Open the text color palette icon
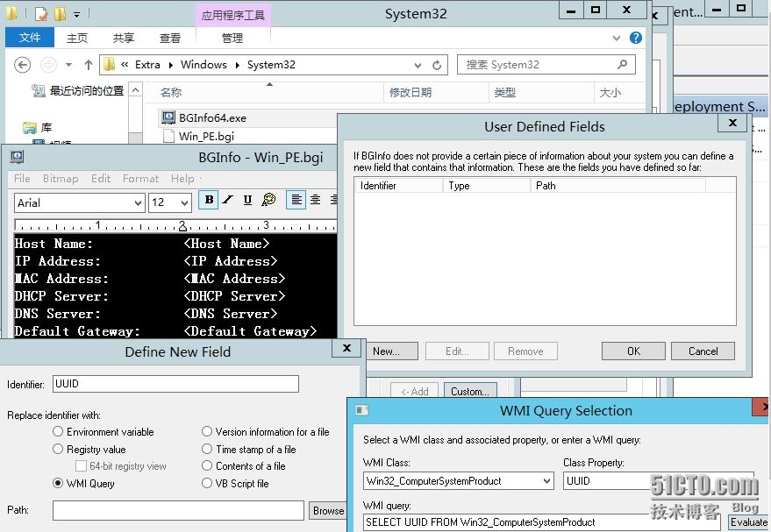771x532 pixels. point(268,200)
